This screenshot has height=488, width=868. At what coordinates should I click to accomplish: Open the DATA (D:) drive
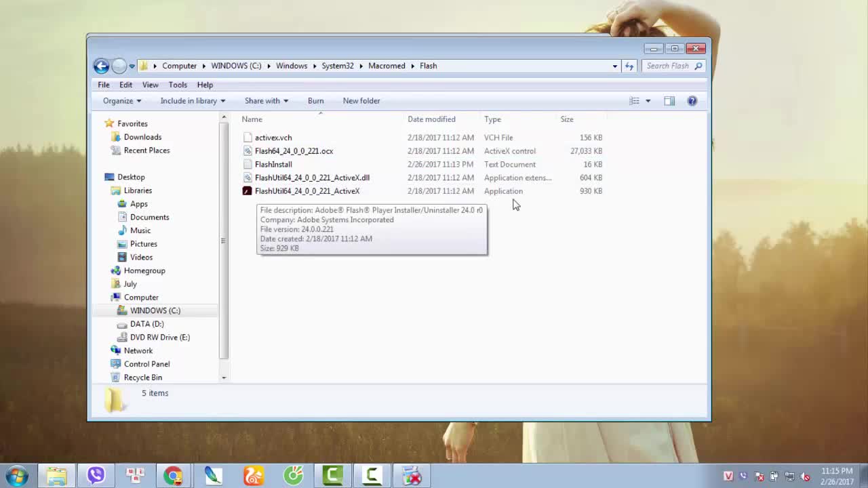146,324
